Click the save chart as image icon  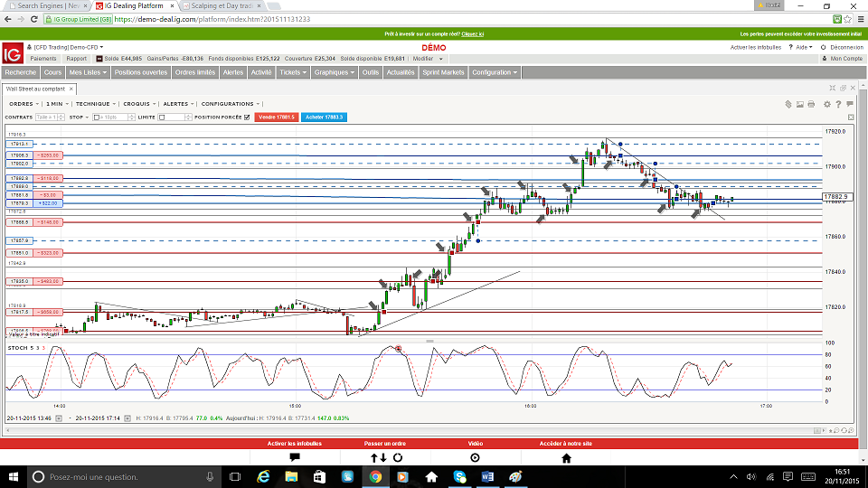coord(800,104)
